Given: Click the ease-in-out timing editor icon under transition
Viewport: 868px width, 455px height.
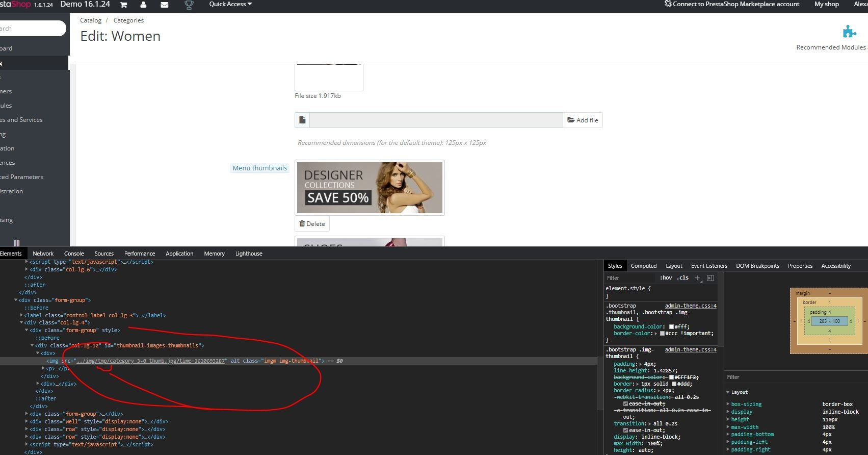Looking at the screenshot, I should [x=625, y=430].
